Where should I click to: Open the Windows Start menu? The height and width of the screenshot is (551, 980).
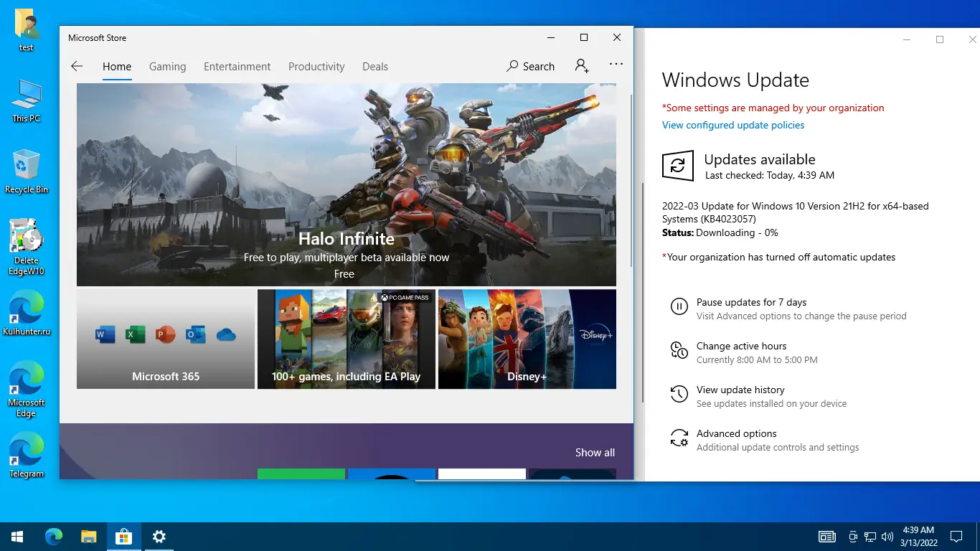point(17,537)
